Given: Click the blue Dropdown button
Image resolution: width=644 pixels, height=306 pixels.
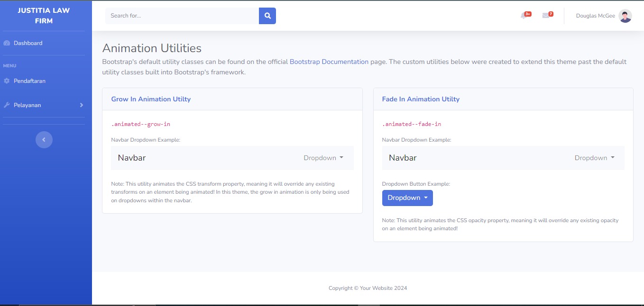Looking at the screenshot, I should [x=407, y=198].
